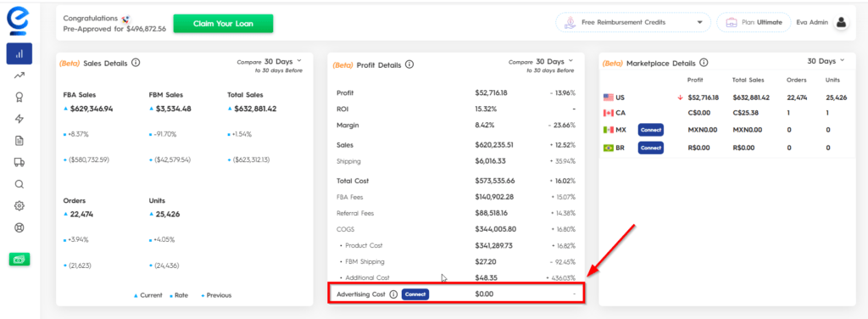The image size is (868, 319).
Task: Open the trending line chart sidebar icon
Action: [x=19, y=76]
